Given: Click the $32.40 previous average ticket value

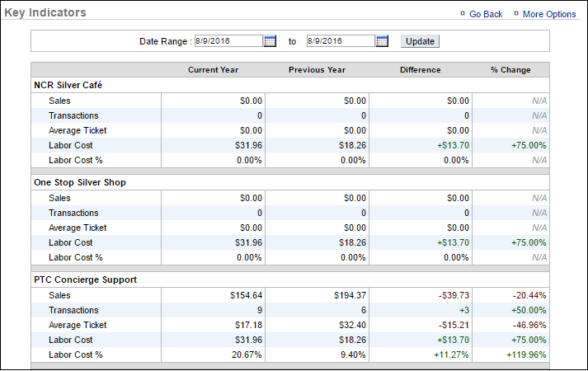Looking at the screenshot, I should [352, 326].
